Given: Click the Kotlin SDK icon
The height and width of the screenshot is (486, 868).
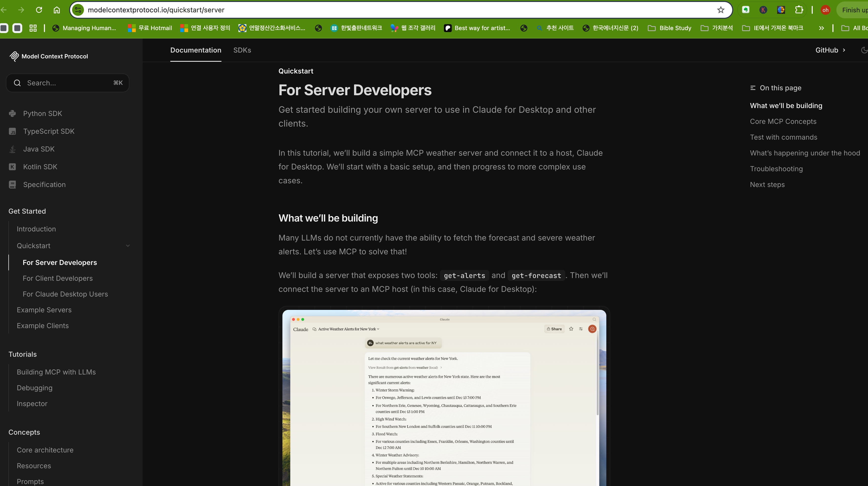Looking at the screenshot, I should click(13, 167).
